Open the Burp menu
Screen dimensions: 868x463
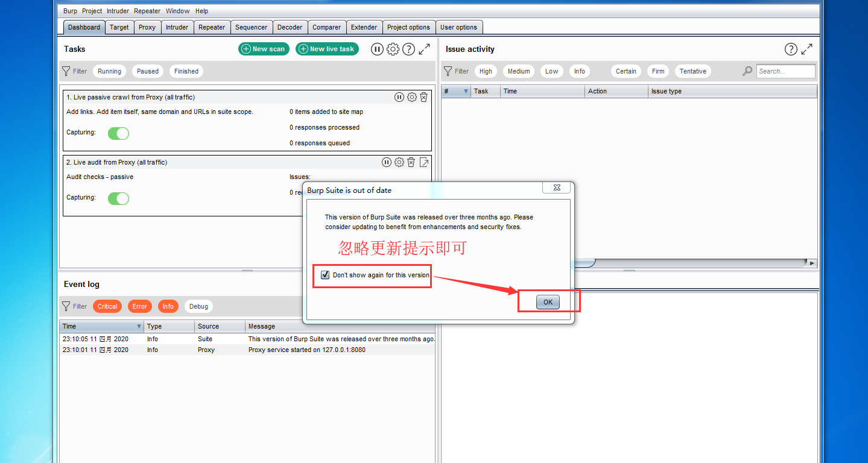pyautogui.click(x=70, y=11)
